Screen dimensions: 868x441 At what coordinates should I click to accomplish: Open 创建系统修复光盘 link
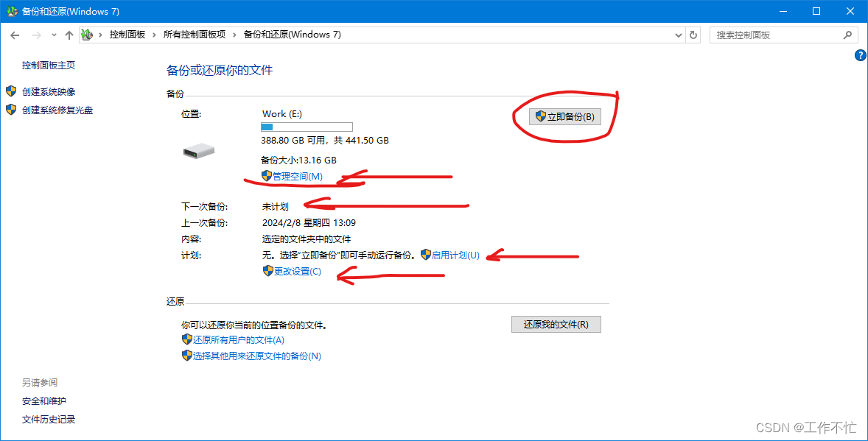[x=57, y=110]
